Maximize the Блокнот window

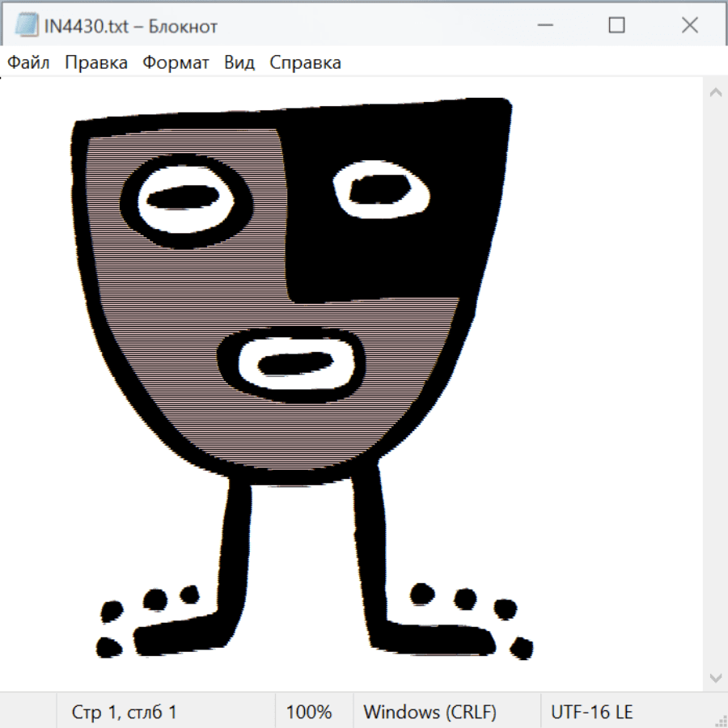tap(616, 26)
